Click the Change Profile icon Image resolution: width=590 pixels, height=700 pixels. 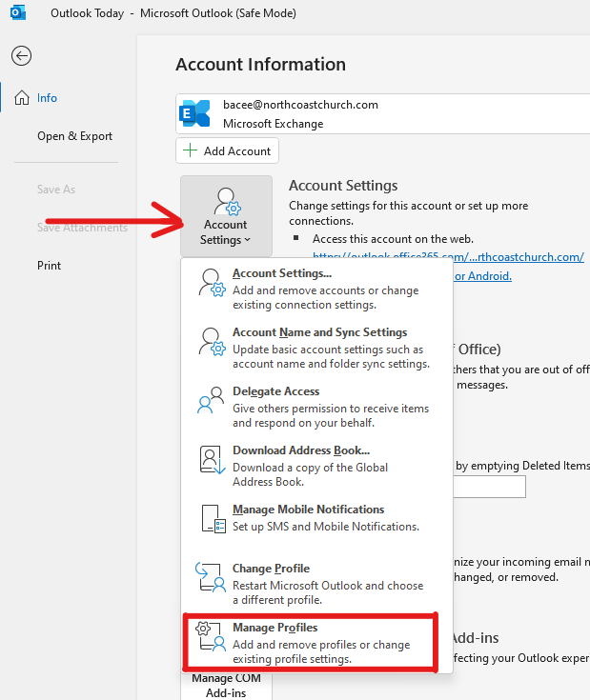(209, 579)
